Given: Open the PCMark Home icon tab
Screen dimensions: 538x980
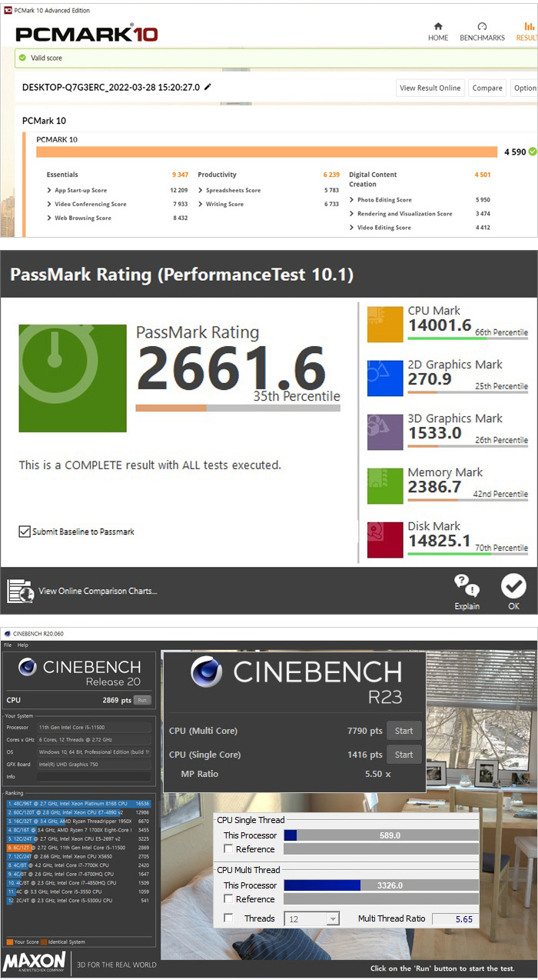Looking at the screenshot, I should (x=438, y=26).
